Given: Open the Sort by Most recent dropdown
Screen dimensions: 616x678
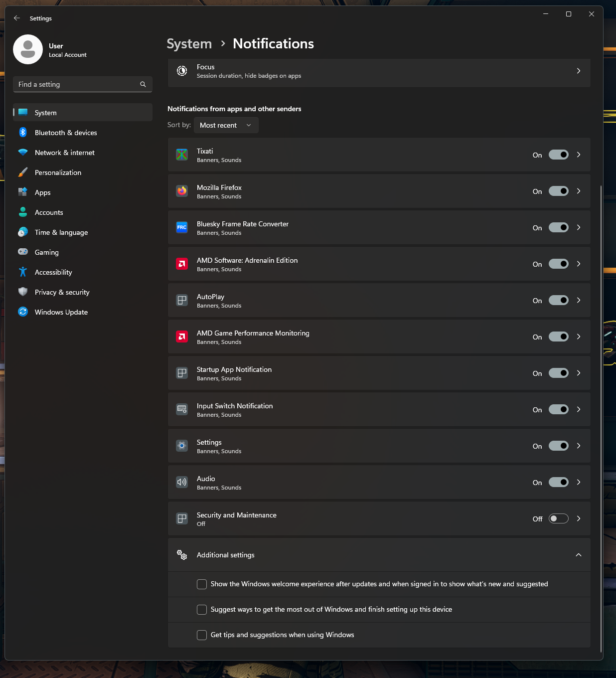Looking at the screenshot, I should pos(226,125).
